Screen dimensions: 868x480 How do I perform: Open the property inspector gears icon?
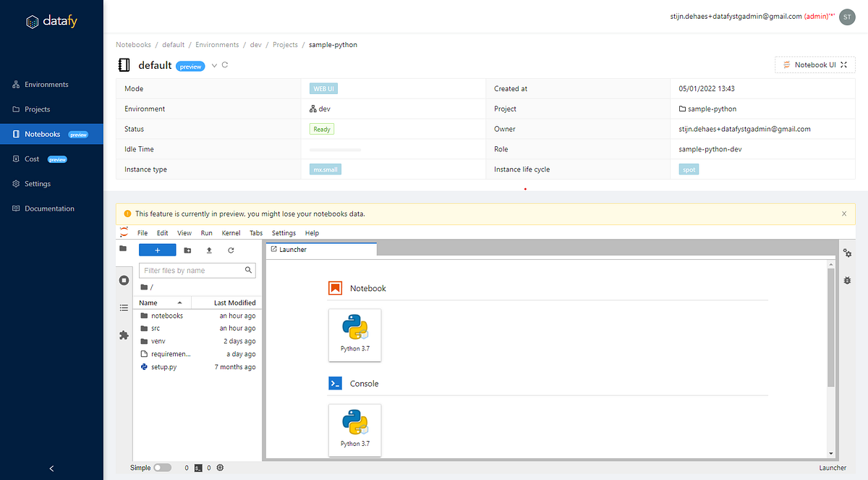point(848,253)
